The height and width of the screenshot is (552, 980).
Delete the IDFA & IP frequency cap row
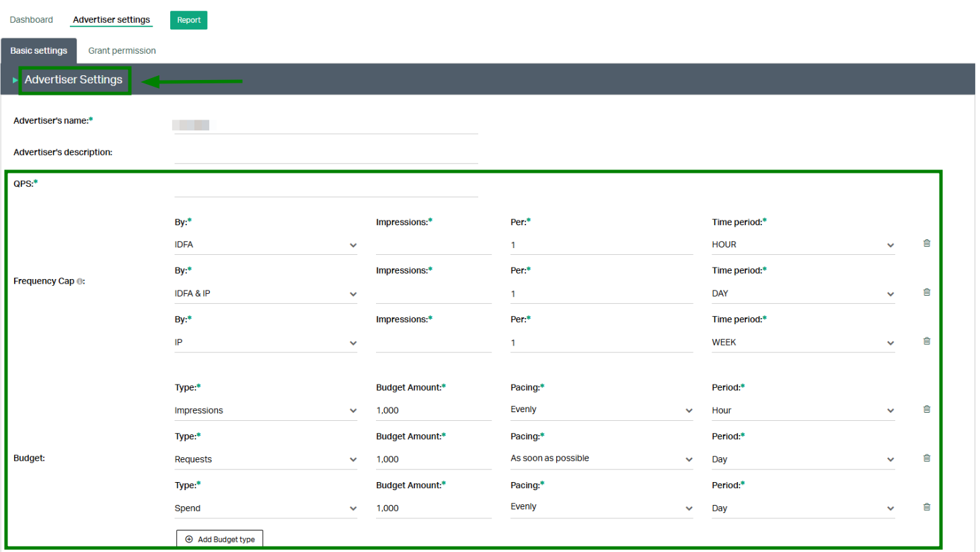point(926,292)
